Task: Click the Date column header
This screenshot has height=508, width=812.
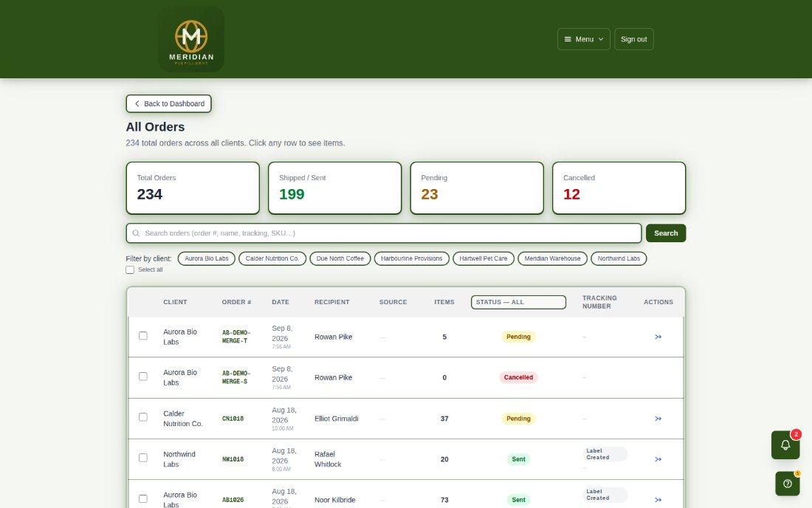Action: coord(281,303)
